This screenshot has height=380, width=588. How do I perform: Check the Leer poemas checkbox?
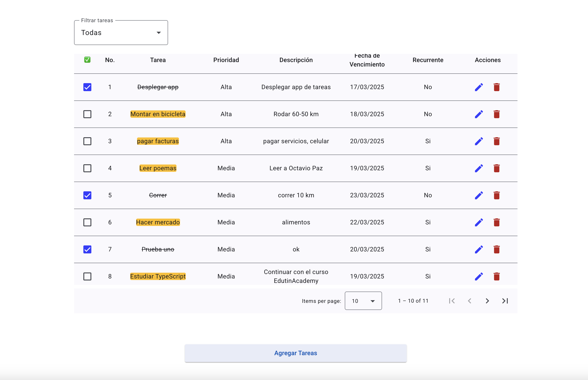(x=87, y=168)
